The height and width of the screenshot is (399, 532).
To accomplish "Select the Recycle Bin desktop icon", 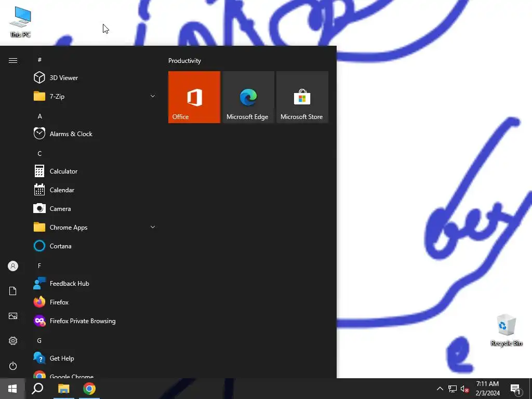I will click(506, 330).
